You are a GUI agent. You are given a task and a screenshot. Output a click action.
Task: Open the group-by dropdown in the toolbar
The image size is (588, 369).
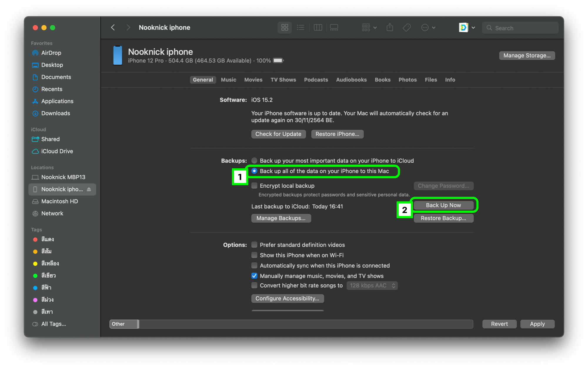tap(369, 28)
